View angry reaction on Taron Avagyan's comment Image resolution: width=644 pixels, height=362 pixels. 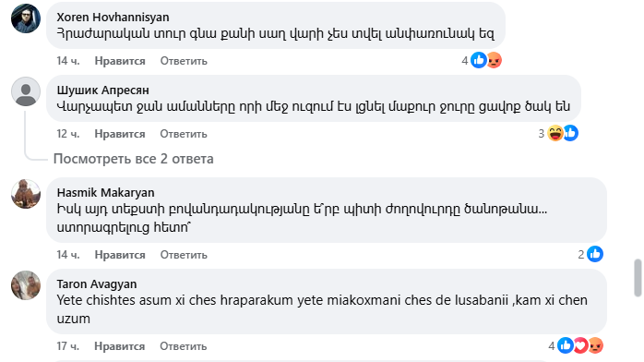click(x=596, y=345)
